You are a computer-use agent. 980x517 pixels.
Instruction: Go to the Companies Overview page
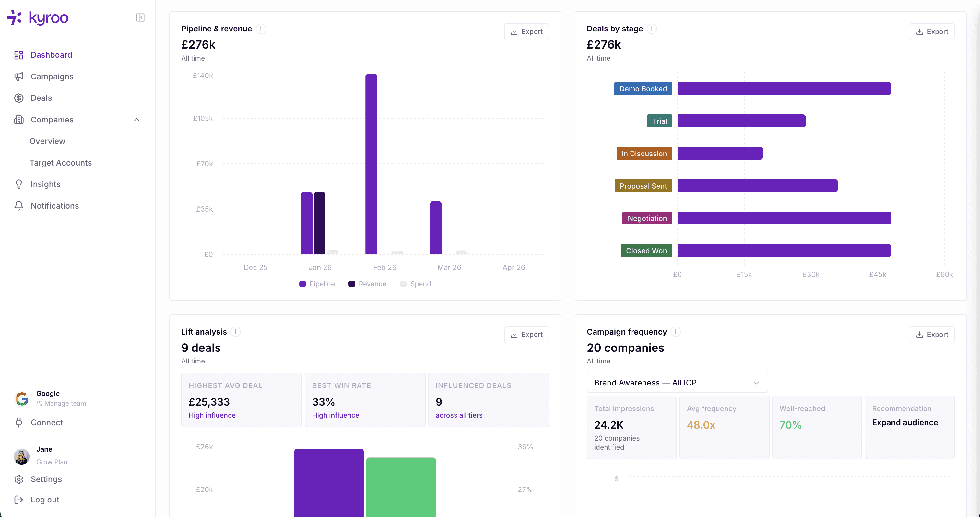47,141
